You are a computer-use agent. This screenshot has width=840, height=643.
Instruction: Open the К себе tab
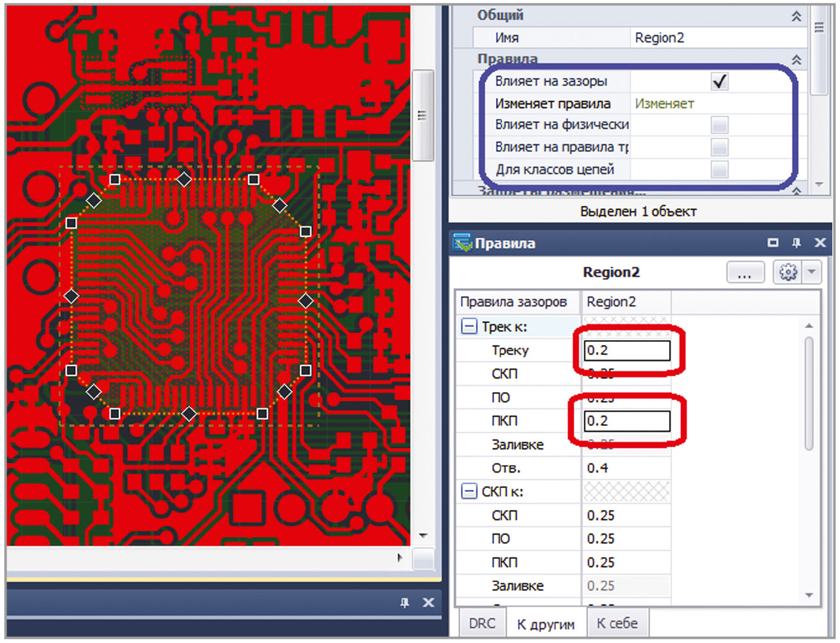click(617, 623)
